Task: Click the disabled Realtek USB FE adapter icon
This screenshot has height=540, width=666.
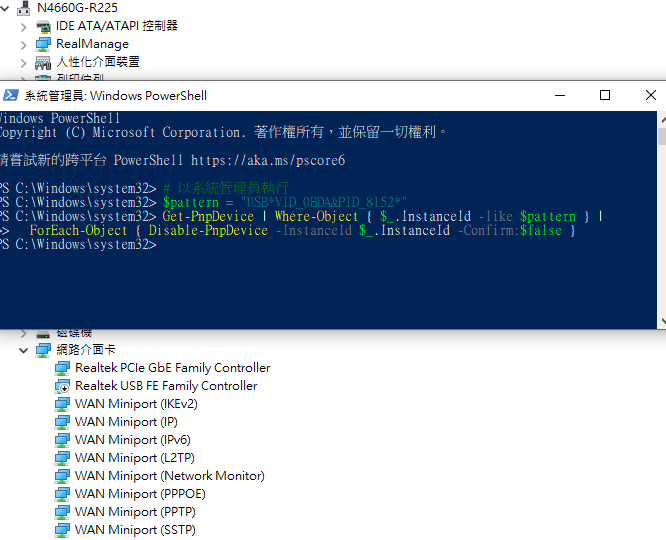Action: tap(62, 386)
